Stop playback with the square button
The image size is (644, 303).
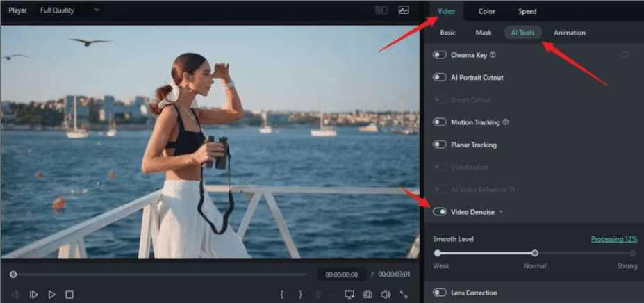(x=69, y=295)
